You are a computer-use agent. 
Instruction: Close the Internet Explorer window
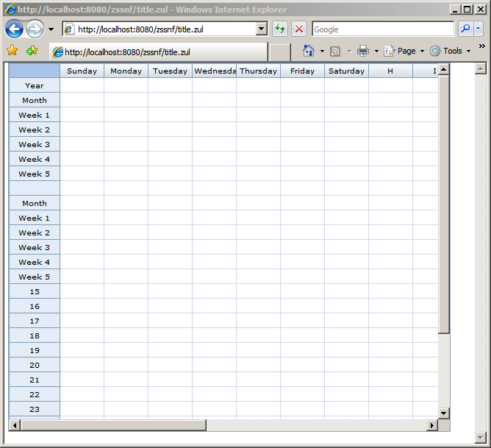tap(480, 10)
